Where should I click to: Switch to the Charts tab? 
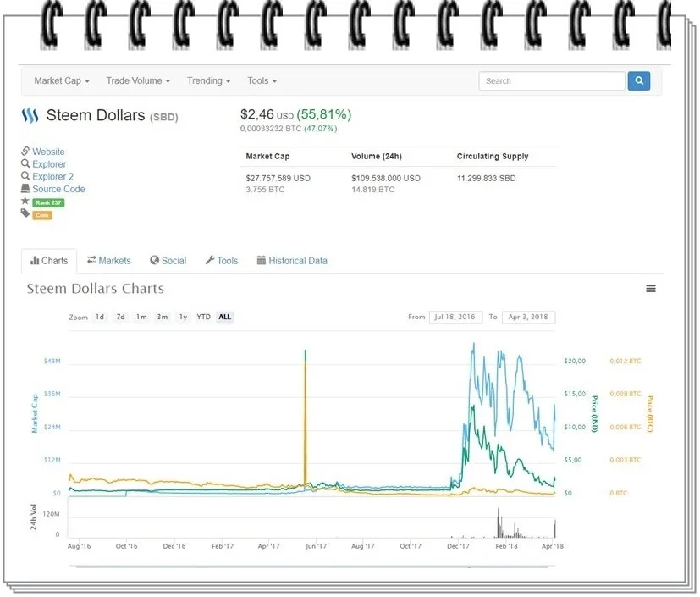coord(49,261)
